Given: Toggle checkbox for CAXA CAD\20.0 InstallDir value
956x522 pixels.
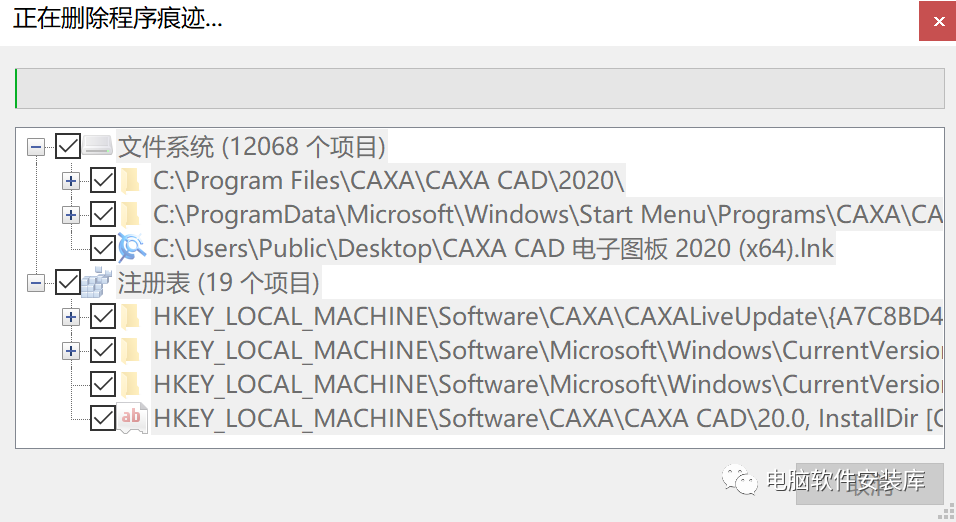Looking at the screenshot, I should (x=103, y=418).
